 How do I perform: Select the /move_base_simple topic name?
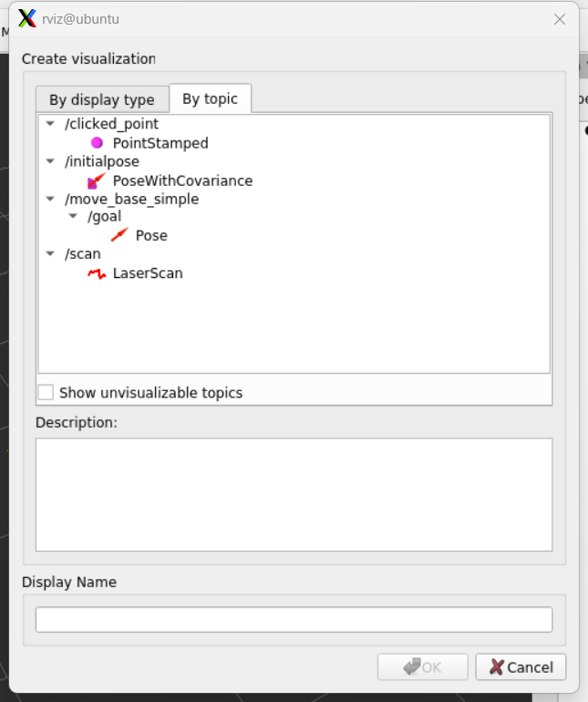(x=132, y=199)
